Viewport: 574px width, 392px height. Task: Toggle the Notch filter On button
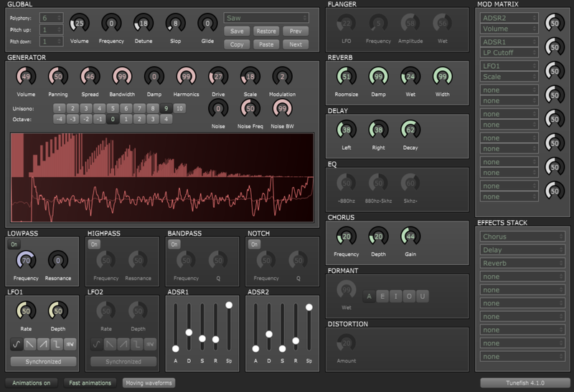(x=254, y=244)
